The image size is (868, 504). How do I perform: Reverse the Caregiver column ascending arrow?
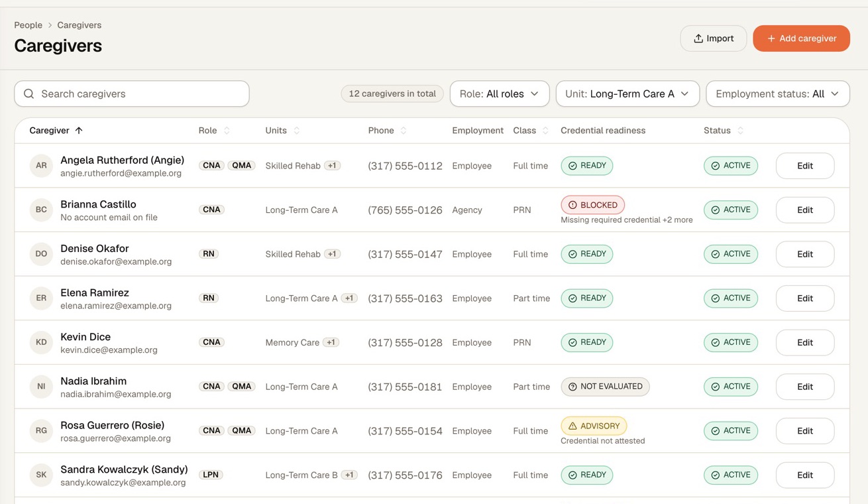click(79, 131)
